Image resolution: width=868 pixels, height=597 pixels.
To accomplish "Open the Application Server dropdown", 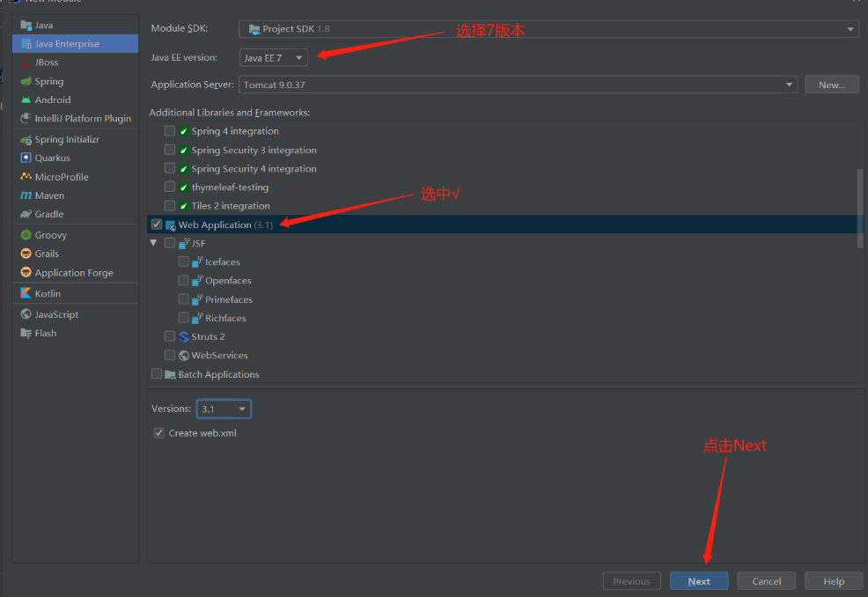I will 519,85.
